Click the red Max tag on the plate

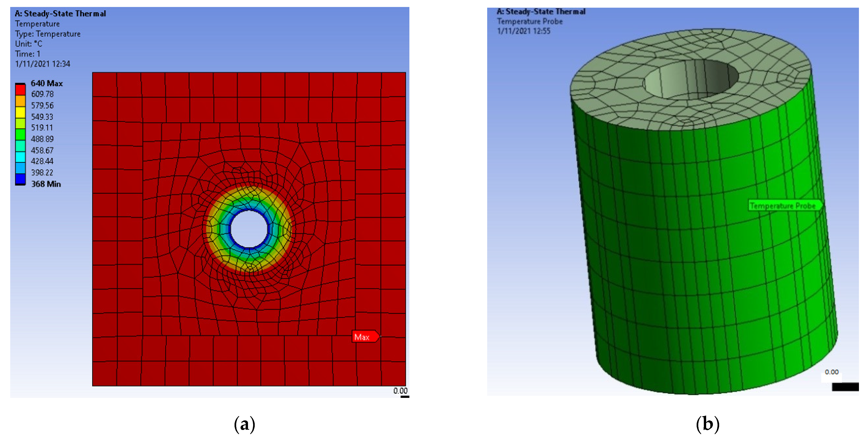365,337
